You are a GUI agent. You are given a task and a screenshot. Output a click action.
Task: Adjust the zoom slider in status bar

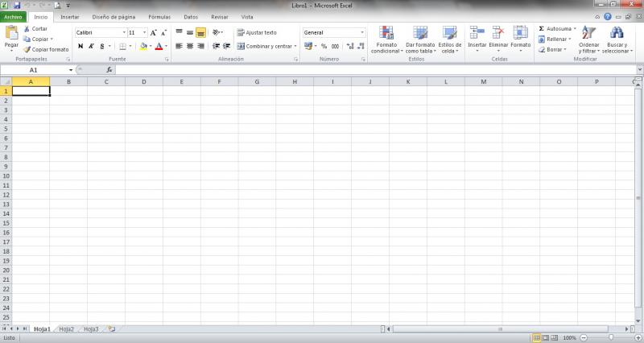coord(610,338)
